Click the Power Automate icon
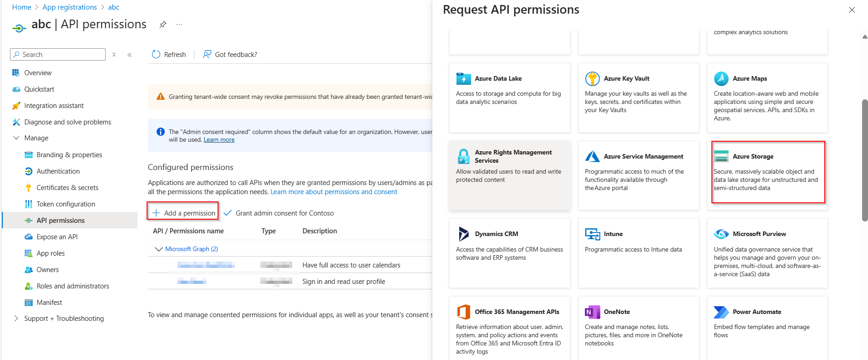This screenshot has width=868, height=360. click(721, 312)
